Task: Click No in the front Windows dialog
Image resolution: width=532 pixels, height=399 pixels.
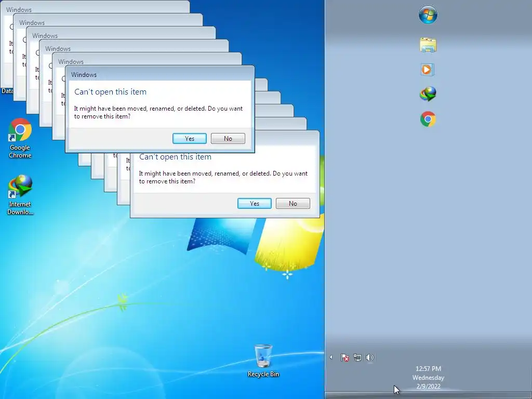Action: point(228,138)
